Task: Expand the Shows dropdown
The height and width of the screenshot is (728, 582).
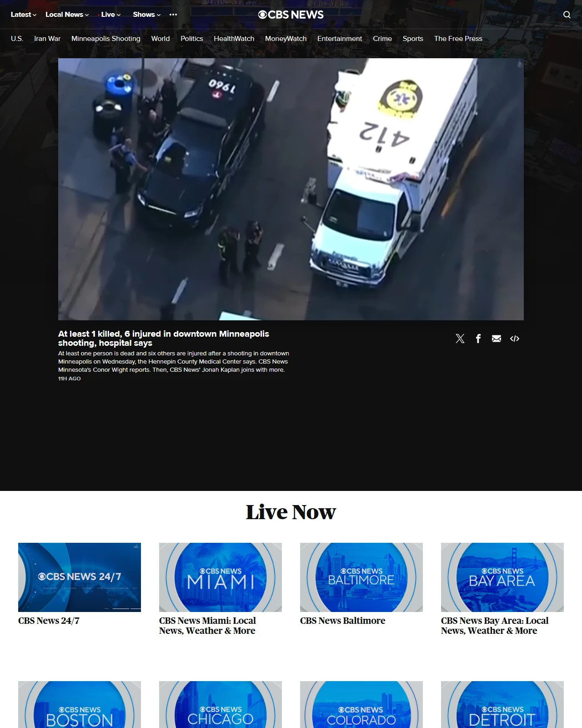Action: coord(147,15)
